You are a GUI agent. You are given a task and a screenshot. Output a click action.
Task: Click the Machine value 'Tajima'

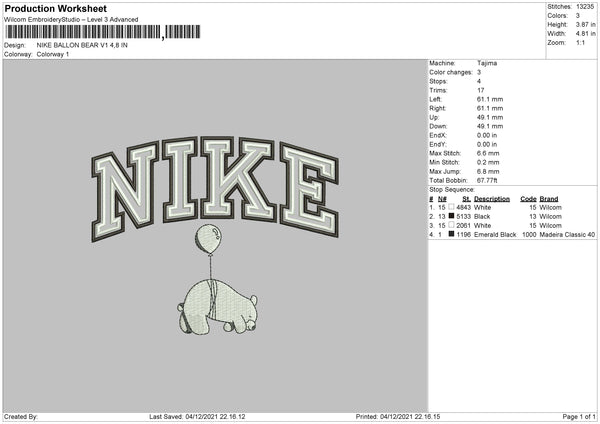point(487,63)
